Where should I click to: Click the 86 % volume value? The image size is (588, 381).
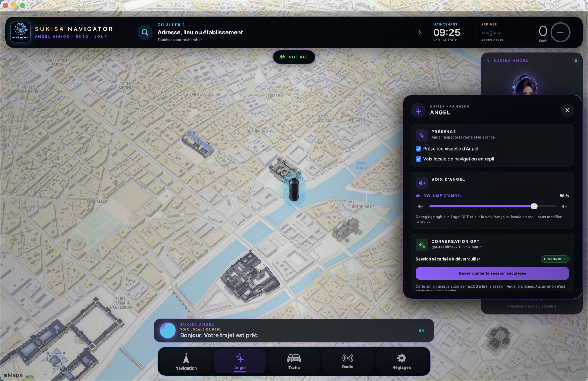564,196
